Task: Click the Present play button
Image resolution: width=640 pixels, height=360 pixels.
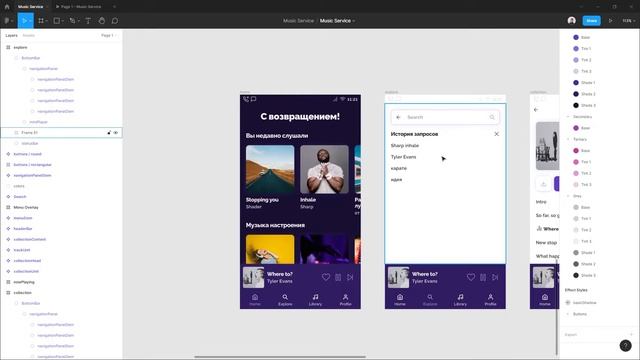Action: click(611, 20)
